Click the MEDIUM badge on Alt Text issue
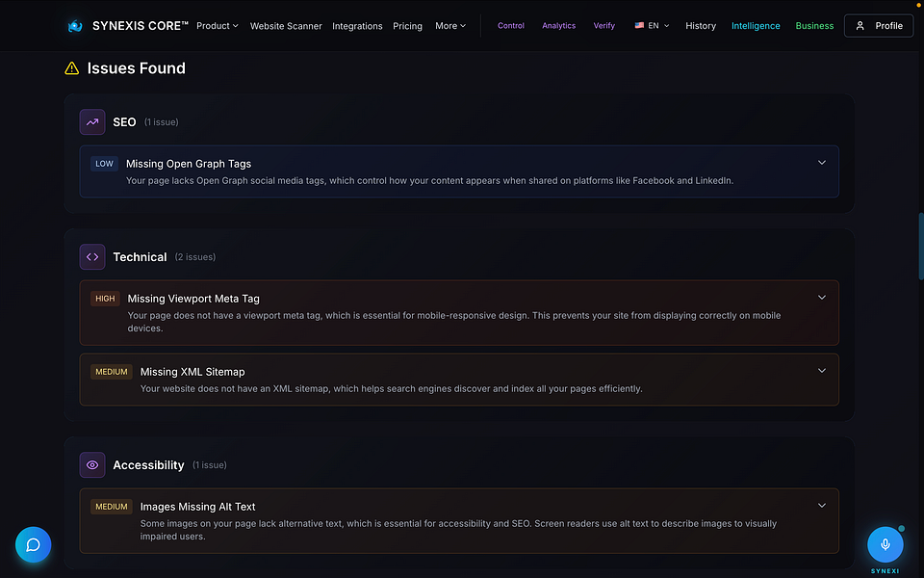Viewport: 924px width, 578px height. 112,508
